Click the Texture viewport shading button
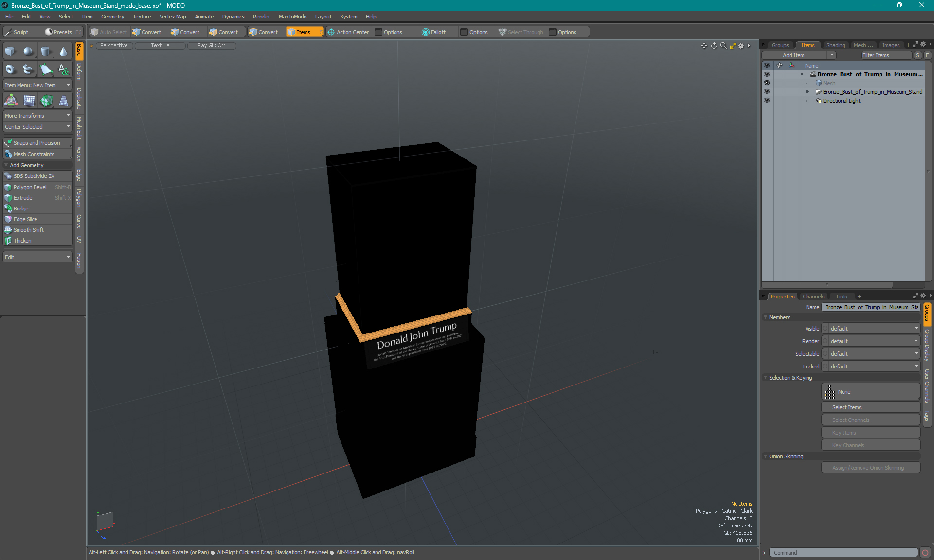 pyautogui.click(x=160, y=45)
